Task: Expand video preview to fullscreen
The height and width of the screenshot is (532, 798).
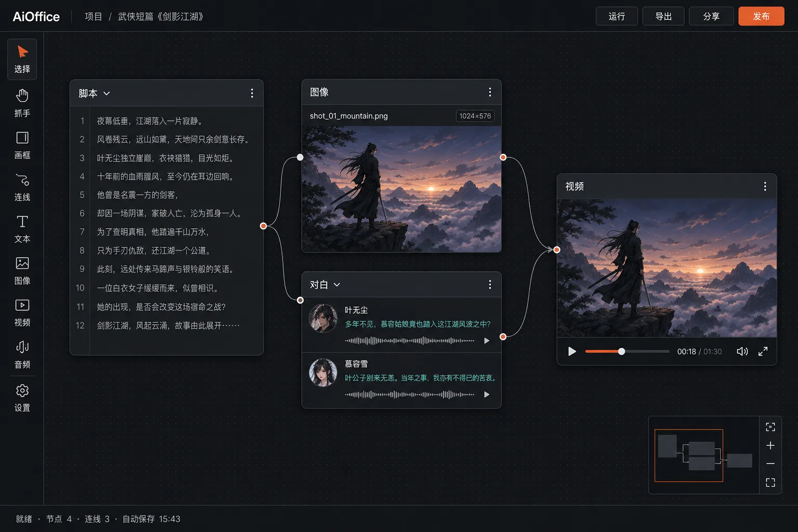Action: coord(763,351)
